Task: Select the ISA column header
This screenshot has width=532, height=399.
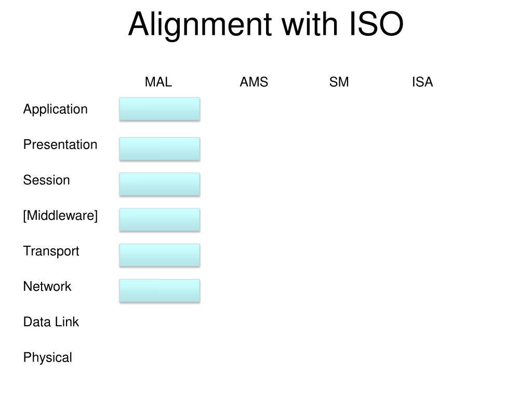Action: (x=422, y=82)
